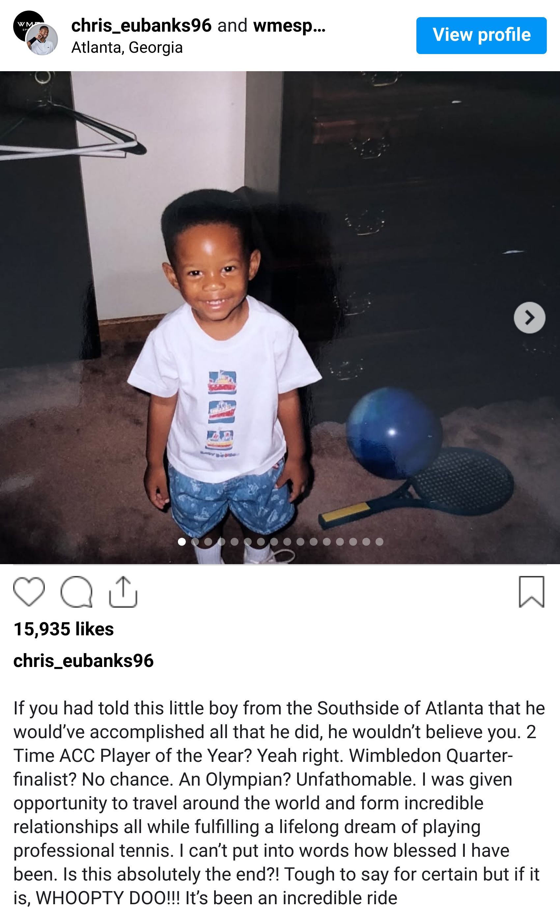560x924 pixels.
Task: Open chris_eubanks96 username in header
Action: (141, 25)
